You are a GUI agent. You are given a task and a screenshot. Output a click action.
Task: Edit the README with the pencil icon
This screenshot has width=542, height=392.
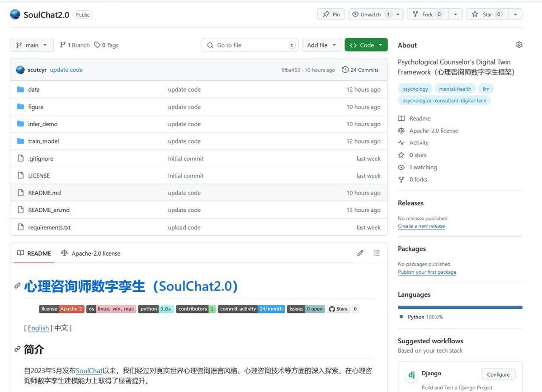point(360,253)
